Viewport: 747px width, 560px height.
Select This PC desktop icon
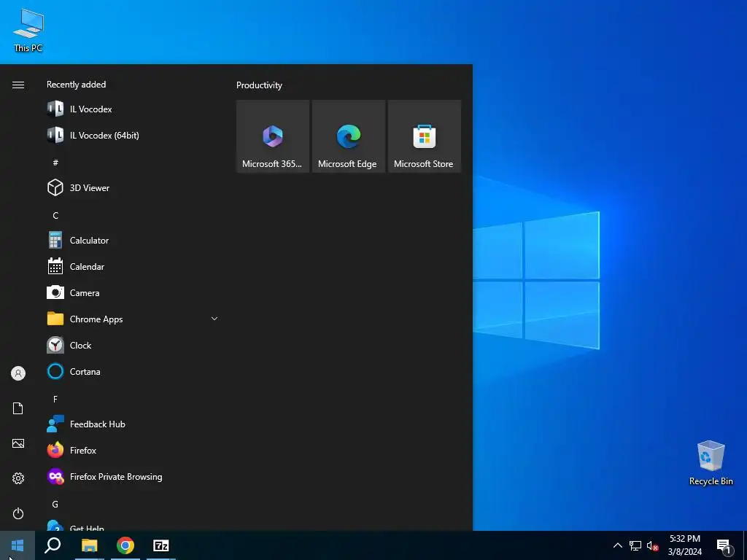click(28, 31)
